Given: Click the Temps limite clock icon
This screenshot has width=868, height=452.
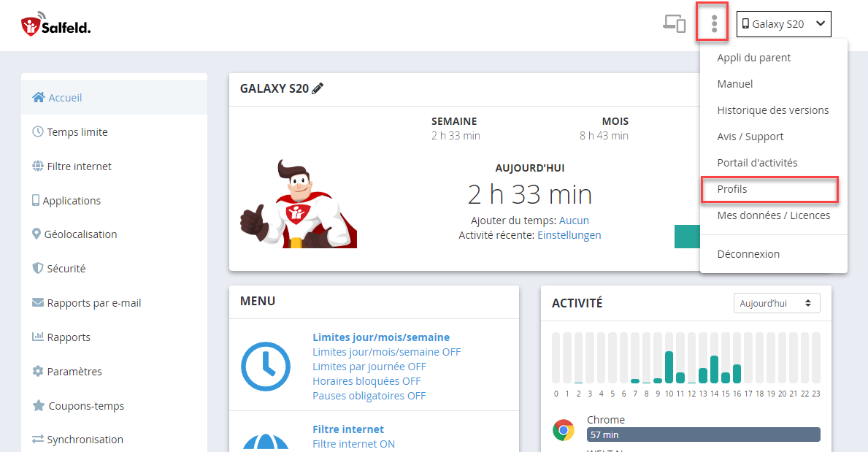Looking at the screenshot, I should coord(38,131).
